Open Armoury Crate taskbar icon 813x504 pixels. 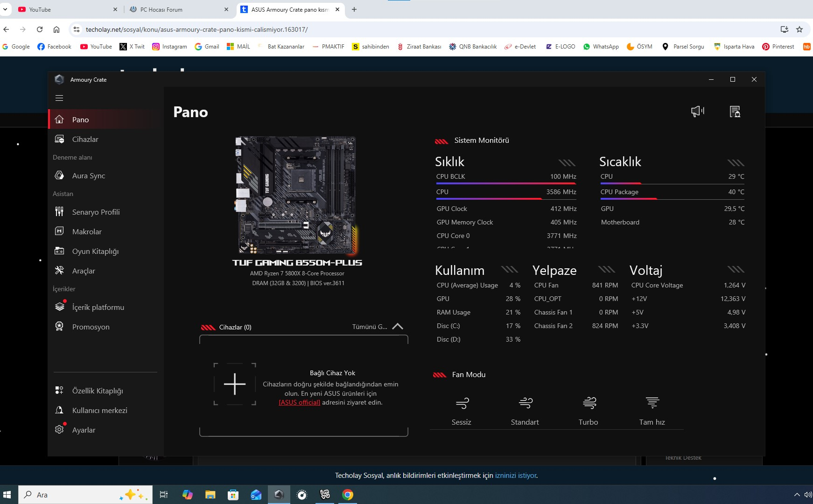pyautogui.click(x=279, y=495)
